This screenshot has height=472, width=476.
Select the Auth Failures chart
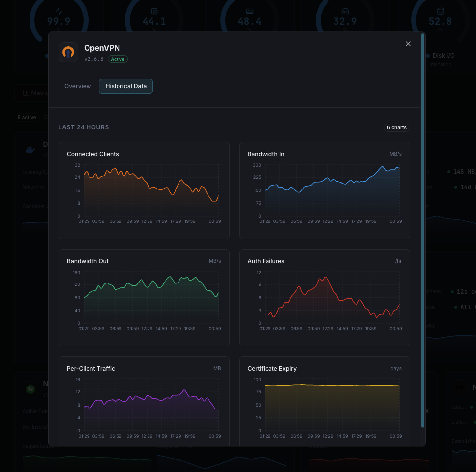tap(325, 297)
